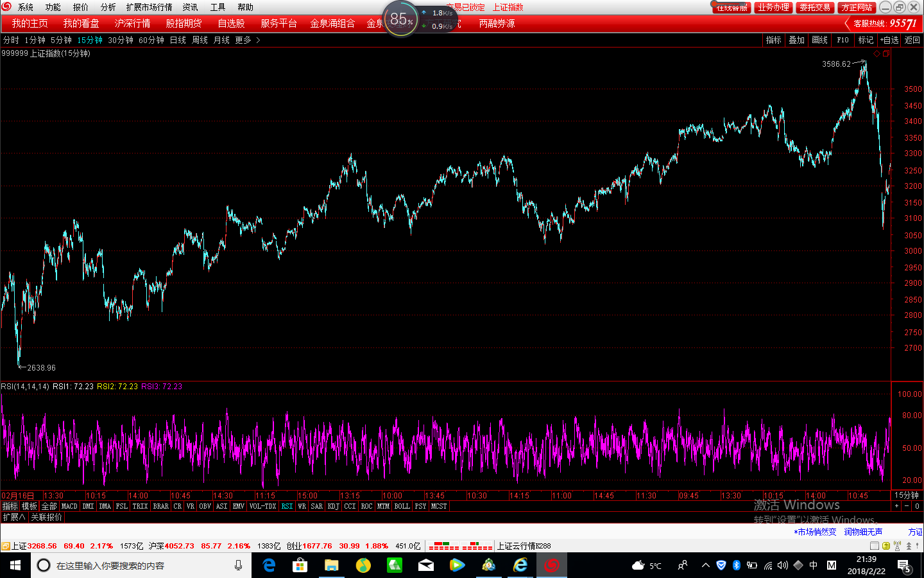Select the 1分钟 period
Image resolution: width=924 pixels, height=578 pixels.
pos(35,40)
